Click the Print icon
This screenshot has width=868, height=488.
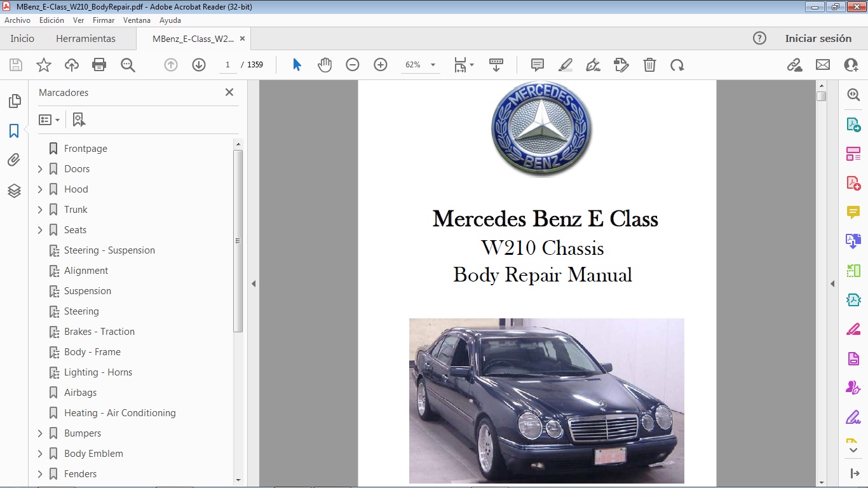[x=99, y=64]
